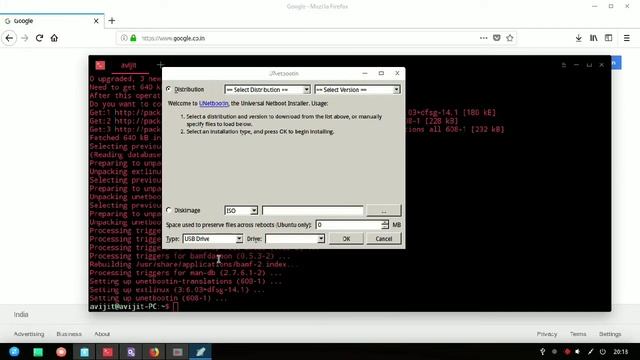Click the site information icon in the address bar
This screenshot has width=640, height=360.
pos(124,38)
